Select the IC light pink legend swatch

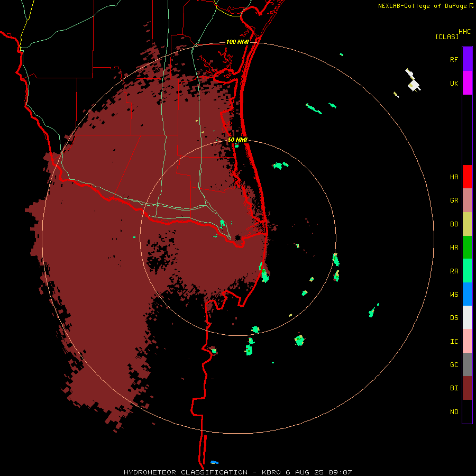(x=467, y=341)
